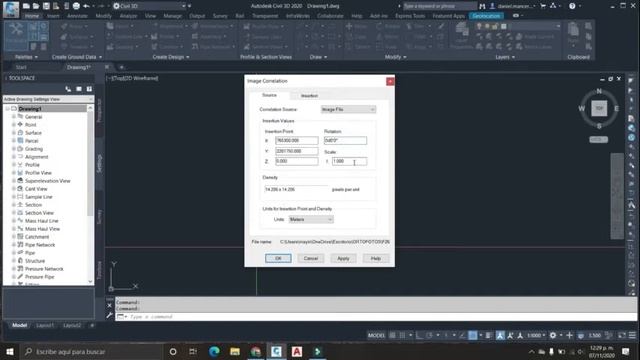Click the red AutoCAD icon in the taskbar

(x=297, y=351)
